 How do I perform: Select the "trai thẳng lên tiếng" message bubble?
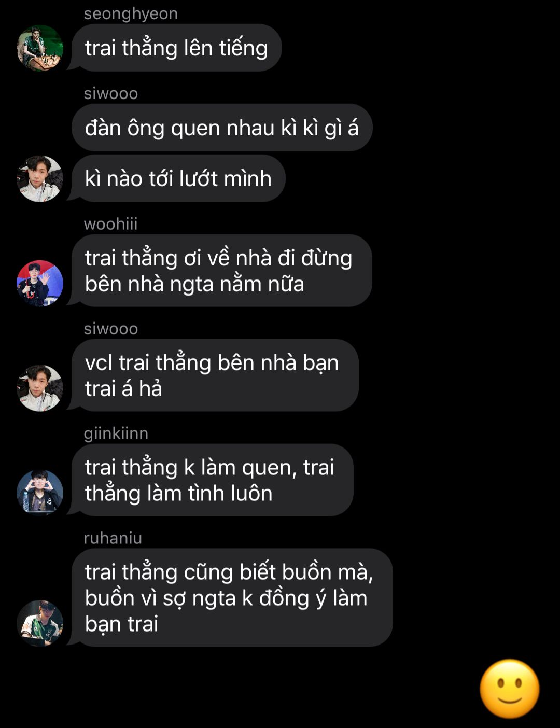pos(176,48)
